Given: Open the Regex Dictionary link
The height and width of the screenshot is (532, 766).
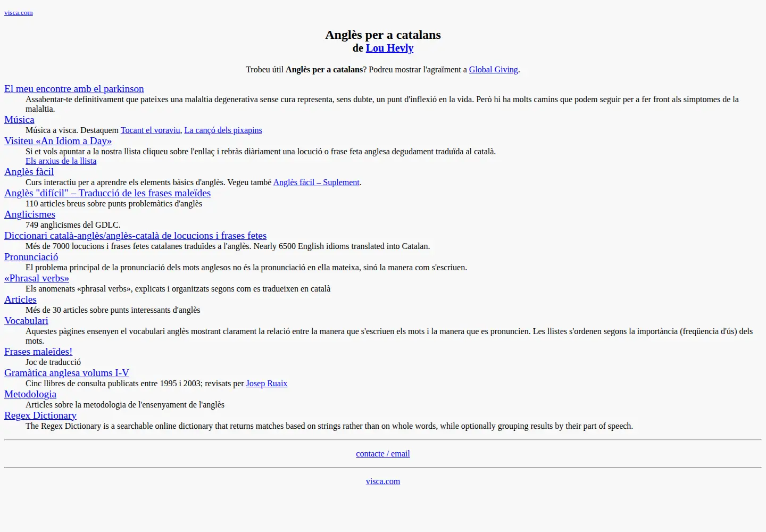Looking at the screenshot, I should point(40,415).
